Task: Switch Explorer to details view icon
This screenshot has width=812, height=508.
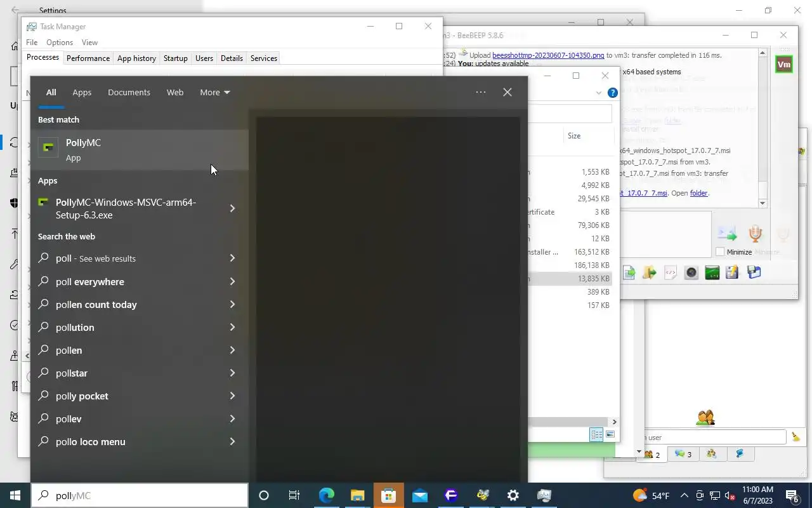Action: click(596, 434)
